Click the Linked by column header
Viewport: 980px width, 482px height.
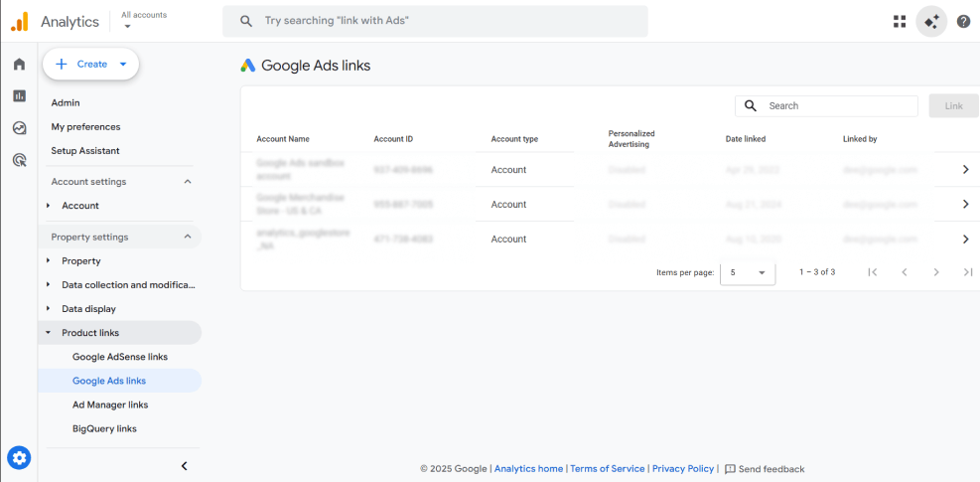coord(860,139)
